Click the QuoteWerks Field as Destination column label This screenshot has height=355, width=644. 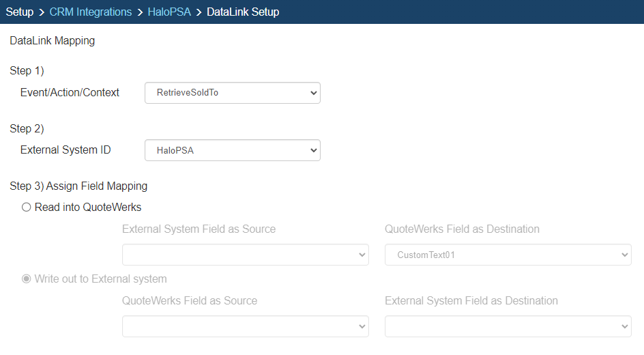pyautogui.click(x=462, y=229)
